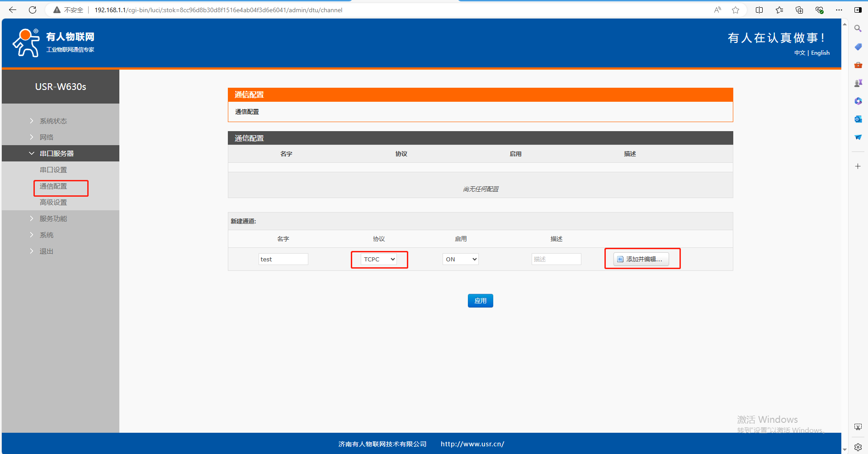Expand the 系统状态 menu section
This screenshot has width=868, height=454.
coord(53,121)
